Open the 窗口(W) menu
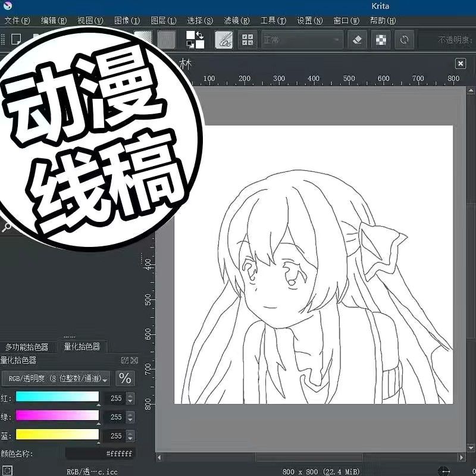Image resolution: width=476 pixels, height=476 pixels. point(346,21)
